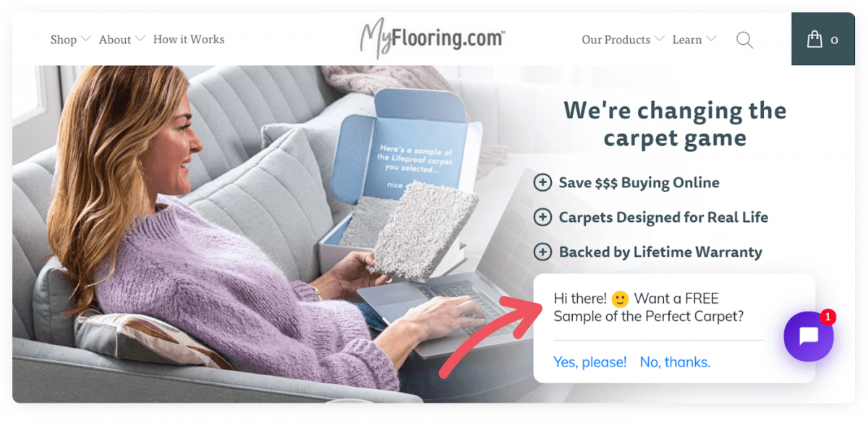The height and width of the screenshot is (423, 868).
Task: Select Yes, please! in chat popup
Action: pyautogui.click(x=590, y=362)
